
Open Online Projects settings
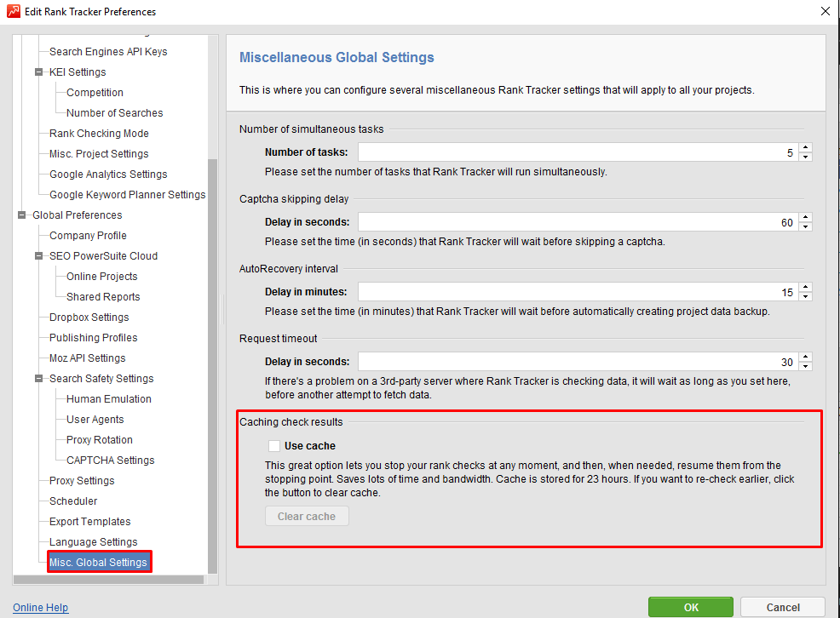101,277
